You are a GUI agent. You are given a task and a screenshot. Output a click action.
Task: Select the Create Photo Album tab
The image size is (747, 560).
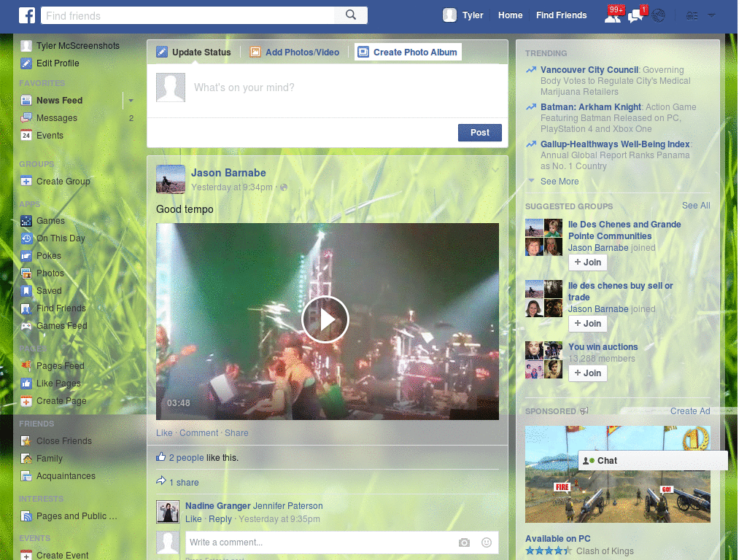(408, 52)
